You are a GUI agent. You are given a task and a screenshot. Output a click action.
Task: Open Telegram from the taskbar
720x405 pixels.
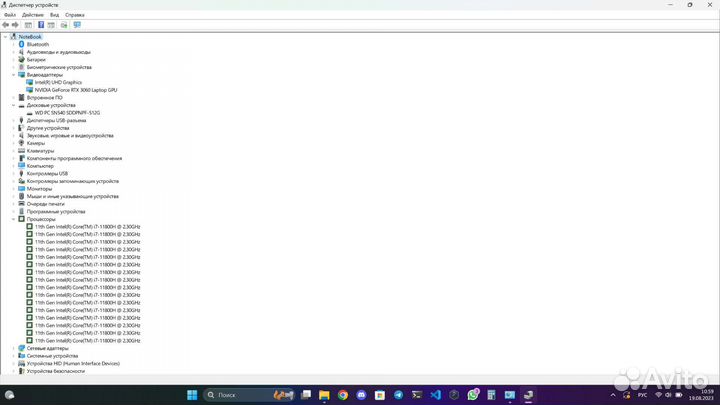point(399,395)
